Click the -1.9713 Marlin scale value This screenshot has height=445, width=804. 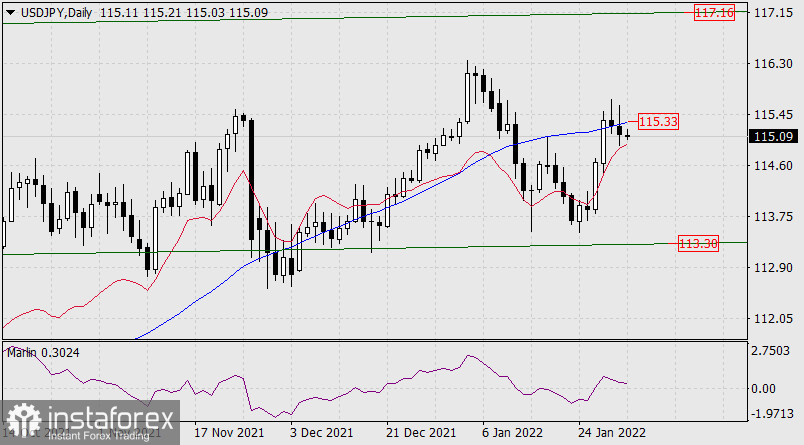(x=773, y=412)
